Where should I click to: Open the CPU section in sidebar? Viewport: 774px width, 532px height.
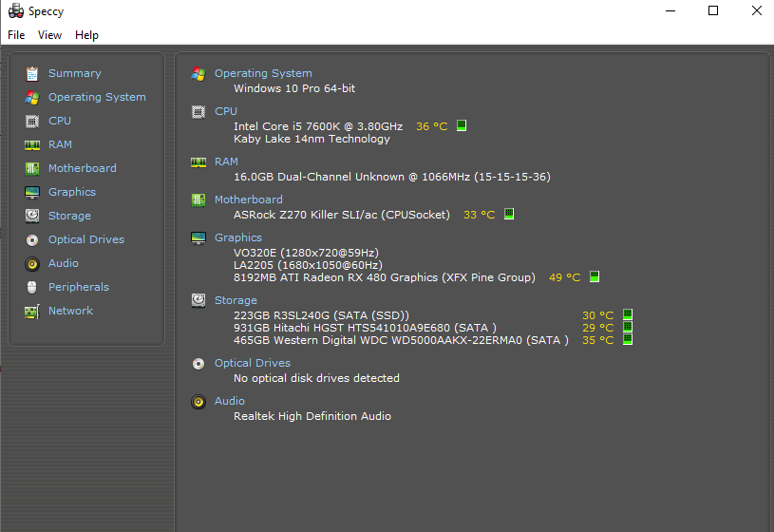[x=60, y=121]
